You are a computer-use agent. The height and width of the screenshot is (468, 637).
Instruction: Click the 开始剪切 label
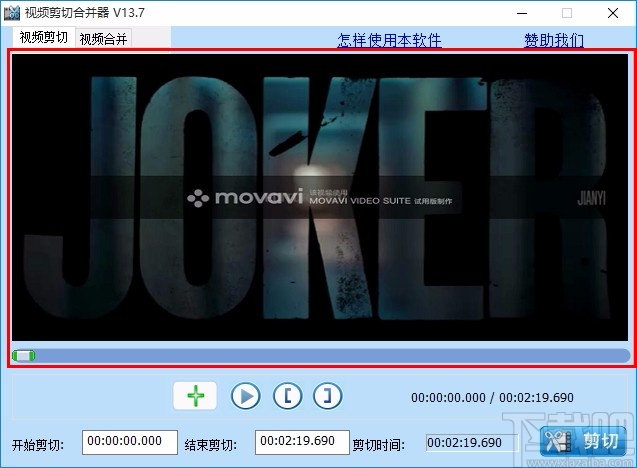point(38,445)
